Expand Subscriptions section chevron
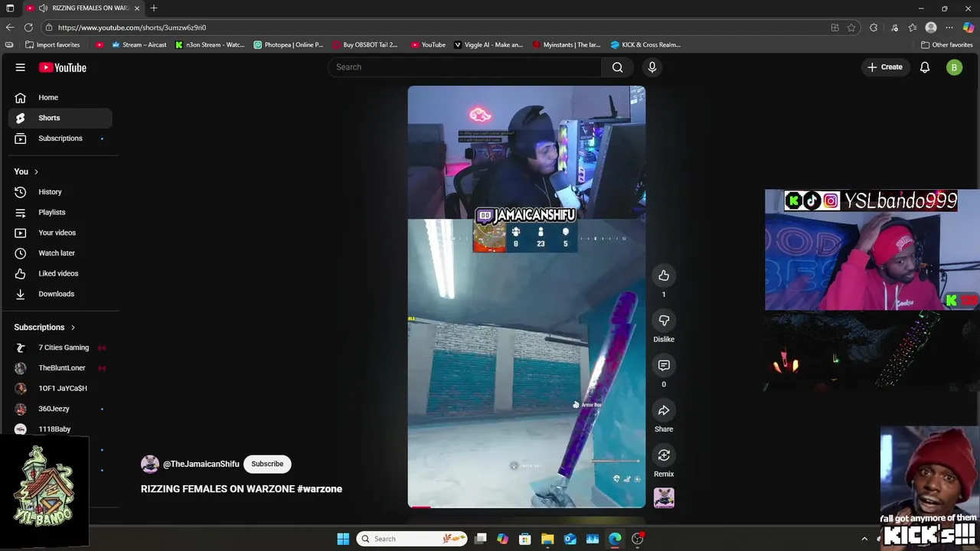 point(73,328)
